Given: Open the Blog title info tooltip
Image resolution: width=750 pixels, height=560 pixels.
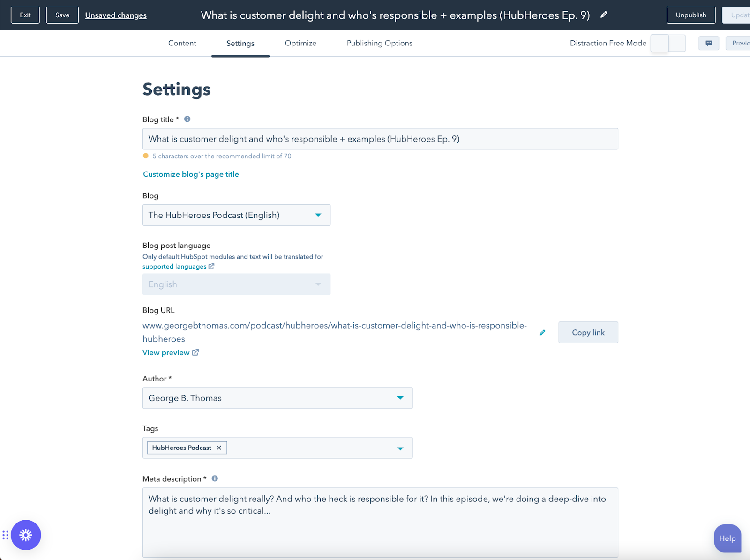Looking at the screenshot, I should 187,119.
